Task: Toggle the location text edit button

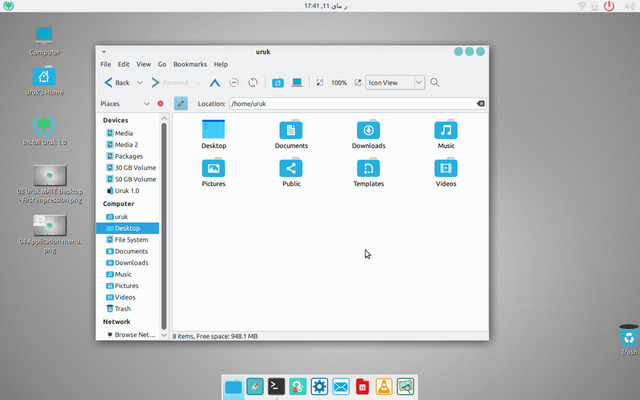Action: pos(181,104)
